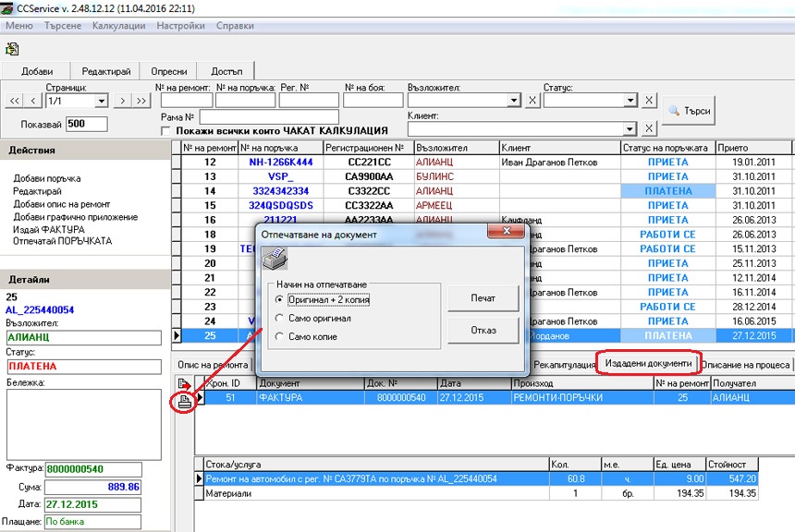
Task: Click the magnifier Търси search button
Action: pyautogui.click(x=689, y=111)
